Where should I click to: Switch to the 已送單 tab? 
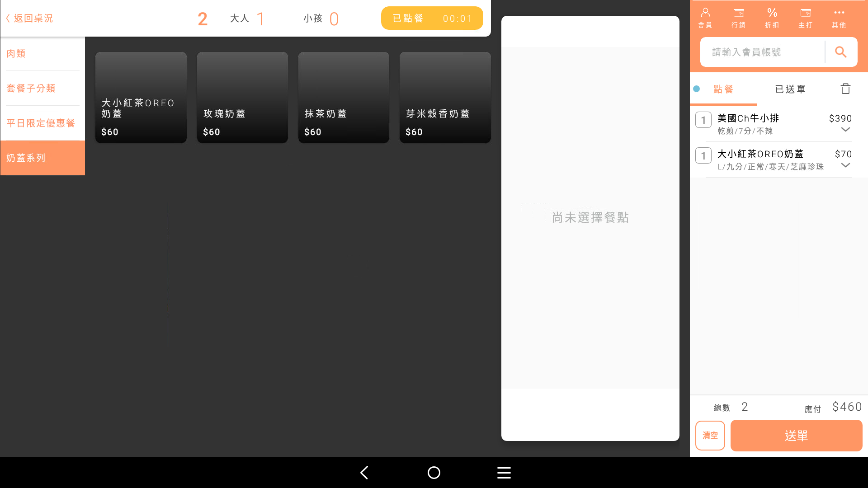(x=790, y=89)
